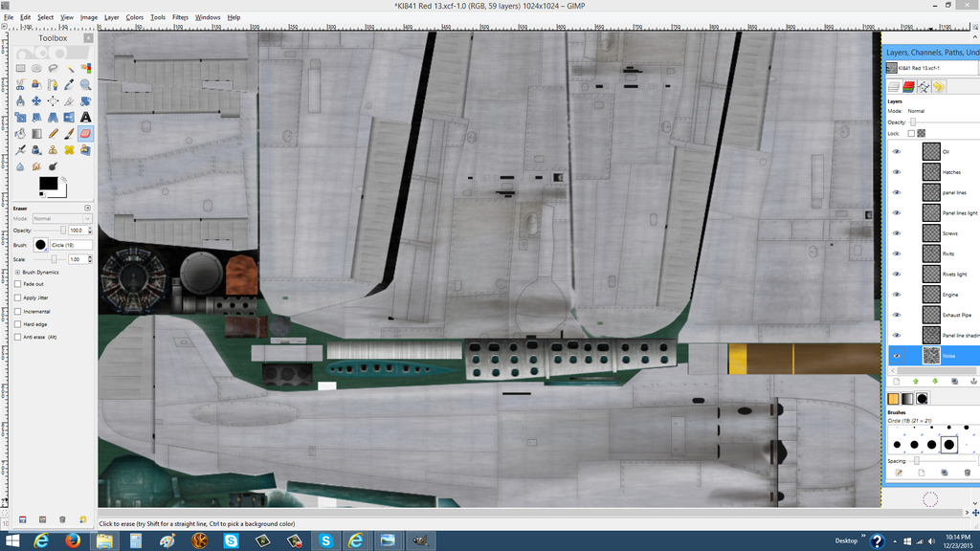Open the Filters menu
This screenshot has width=980, height=551.
[x=180, y=17]
